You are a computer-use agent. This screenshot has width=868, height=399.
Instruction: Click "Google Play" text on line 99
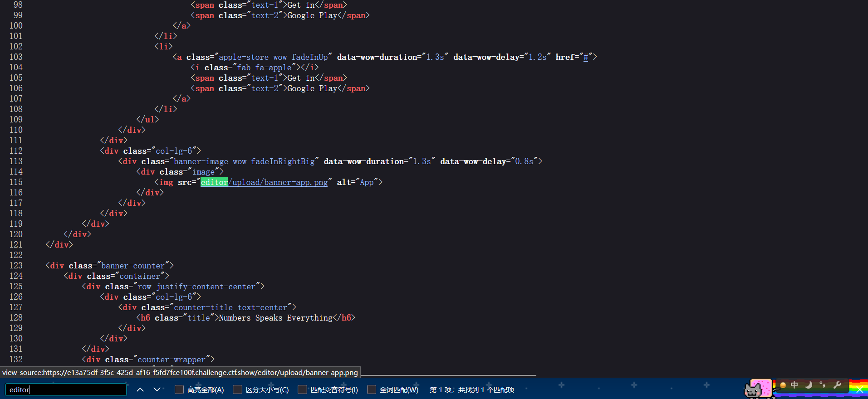coord(312,15)
